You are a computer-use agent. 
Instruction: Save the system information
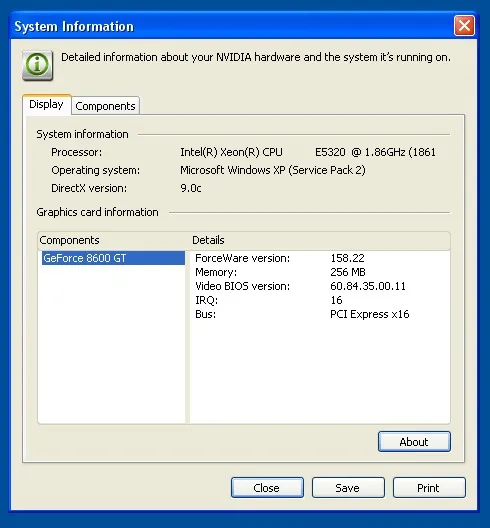348,487
